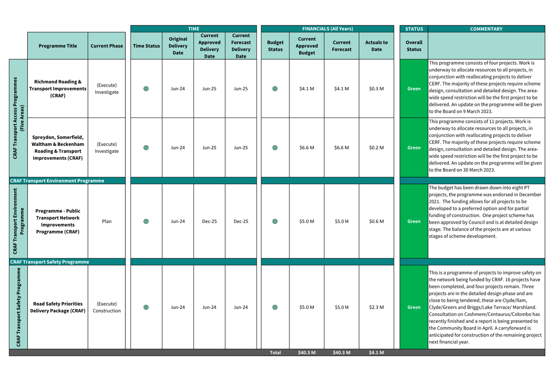Screen dimensions: 554x392
Task: Click the Time Status column header
Action: [146, 46]
